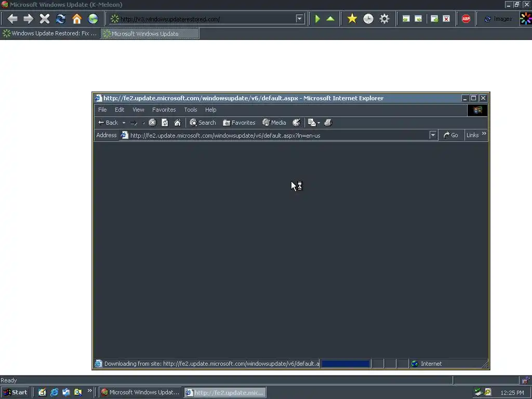This screenshot has width=532, height=399.
Task: Open the Search pane in Internet Explorer
Action: pos(203,123)
